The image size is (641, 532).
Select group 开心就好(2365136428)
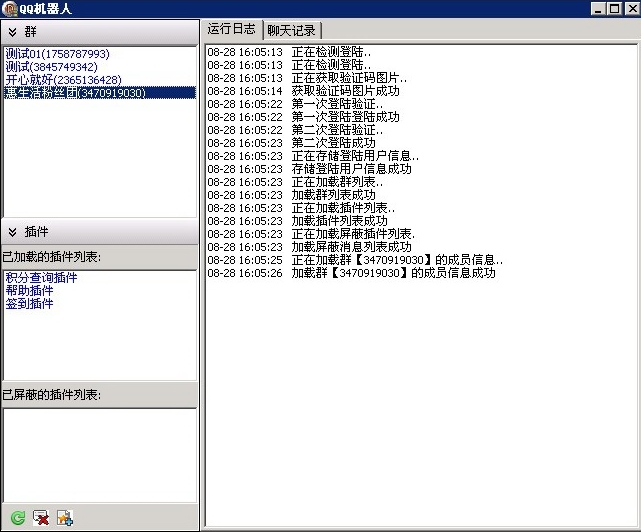click(63, 80)
